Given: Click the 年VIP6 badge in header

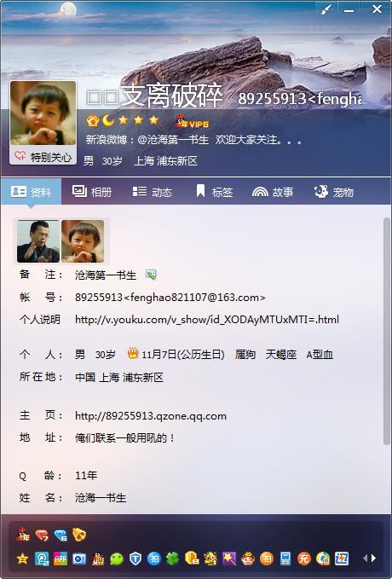Looking at the screenshot, I should coord(192,121).
